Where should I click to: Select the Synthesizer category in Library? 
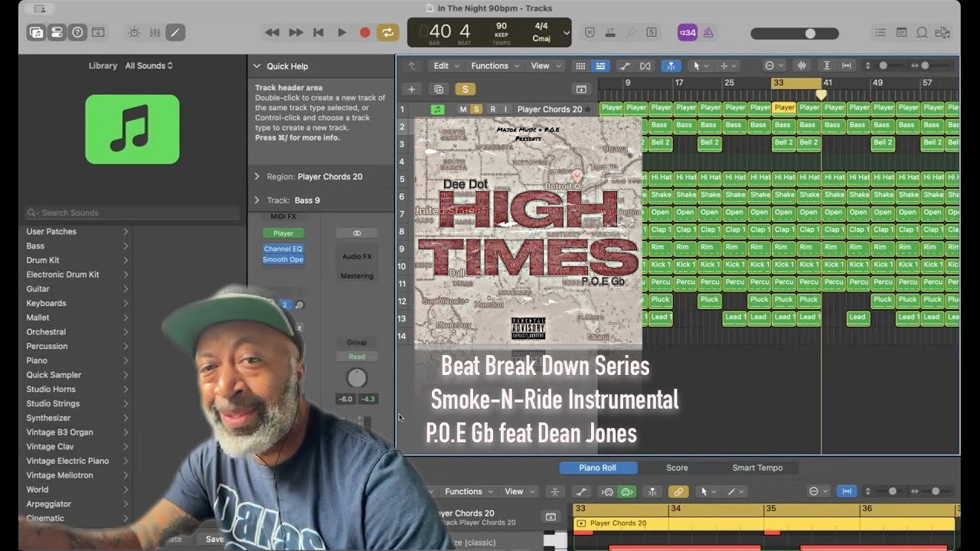(x=48, y=418)
